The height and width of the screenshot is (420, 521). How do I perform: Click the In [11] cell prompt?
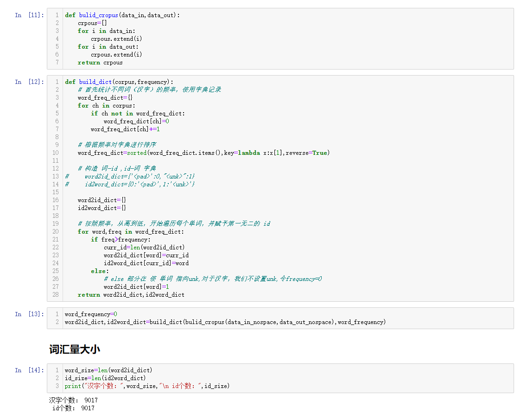pos(29,15)
